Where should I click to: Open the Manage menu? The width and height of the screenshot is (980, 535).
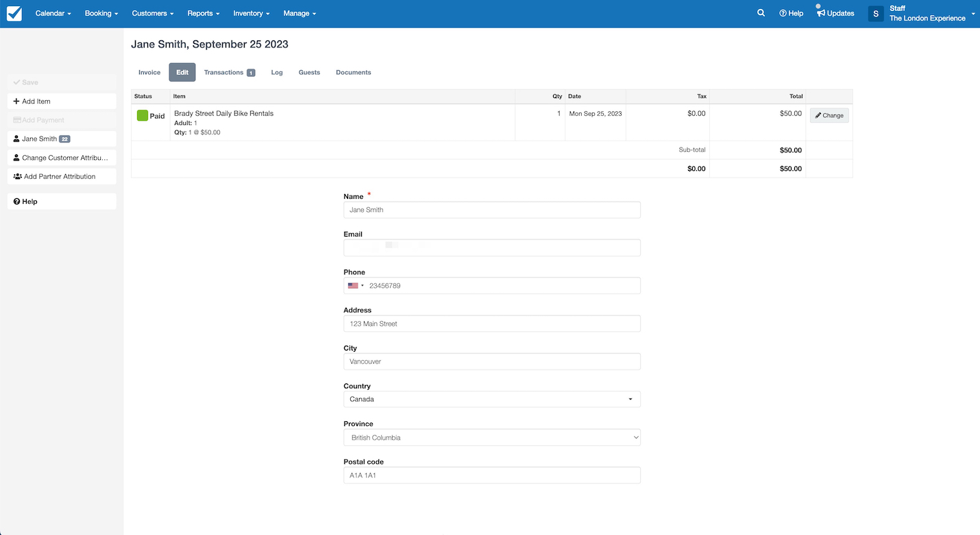click(299, 13)
